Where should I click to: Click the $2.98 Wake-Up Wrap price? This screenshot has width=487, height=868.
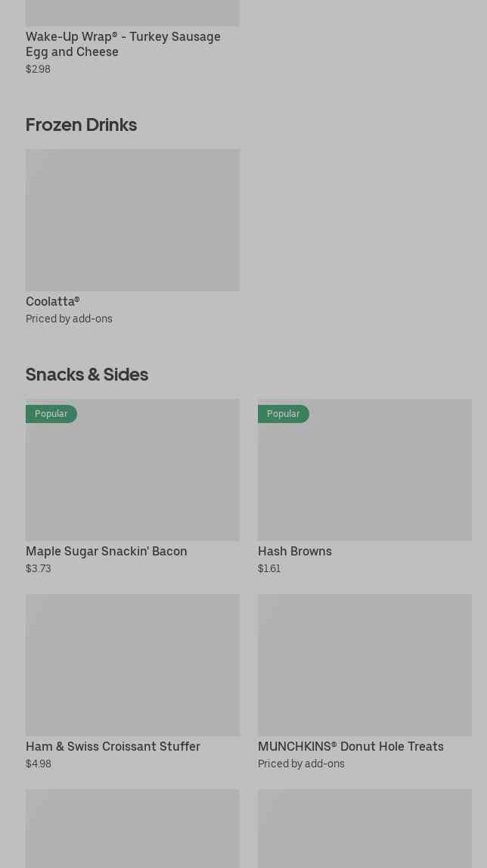coord(38,69)
